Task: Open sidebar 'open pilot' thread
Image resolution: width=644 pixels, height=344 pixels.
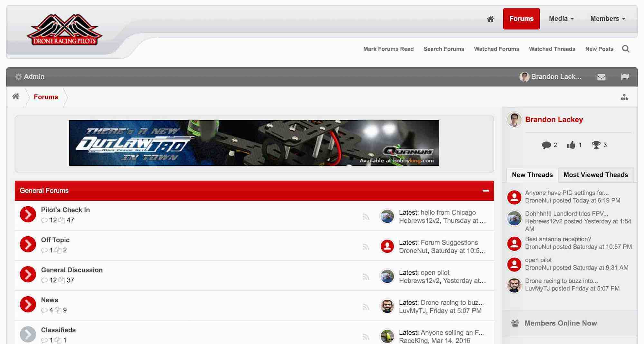Action: click(538, 260)
